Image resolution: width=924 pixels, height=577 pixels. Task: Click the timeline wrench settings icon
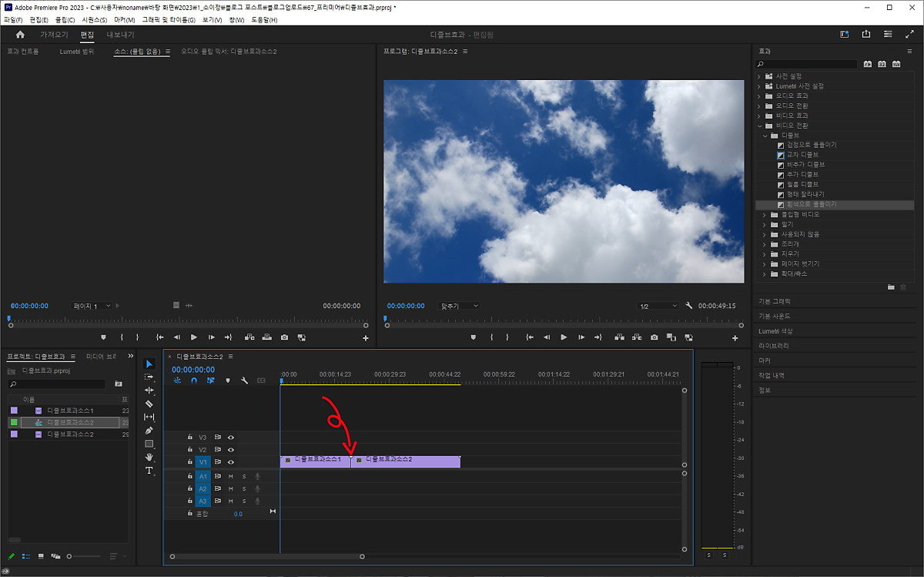(244, 381)
